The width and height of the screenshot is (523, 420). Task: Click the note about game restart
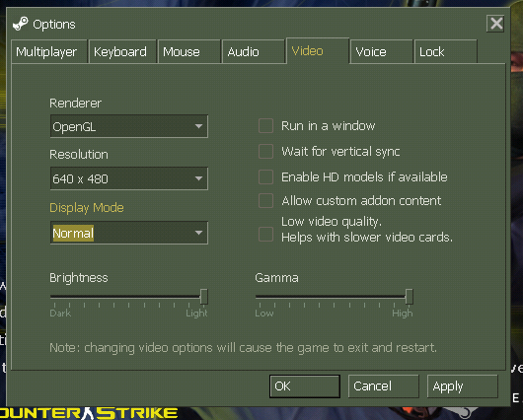(243, 348)
